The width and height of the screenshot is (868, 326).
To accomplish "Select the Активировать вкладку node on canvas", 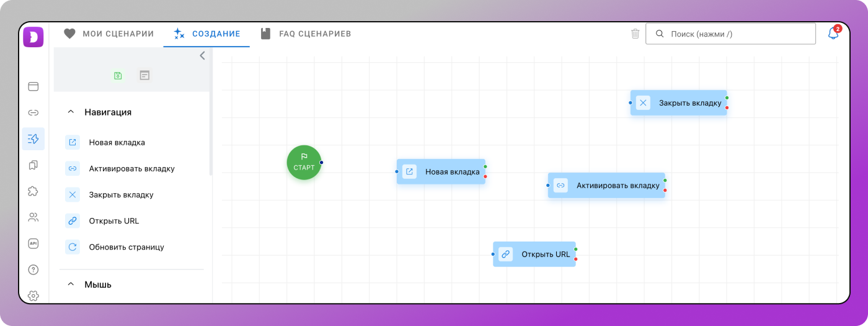I will pyautogui.click(x=606, y=185).
